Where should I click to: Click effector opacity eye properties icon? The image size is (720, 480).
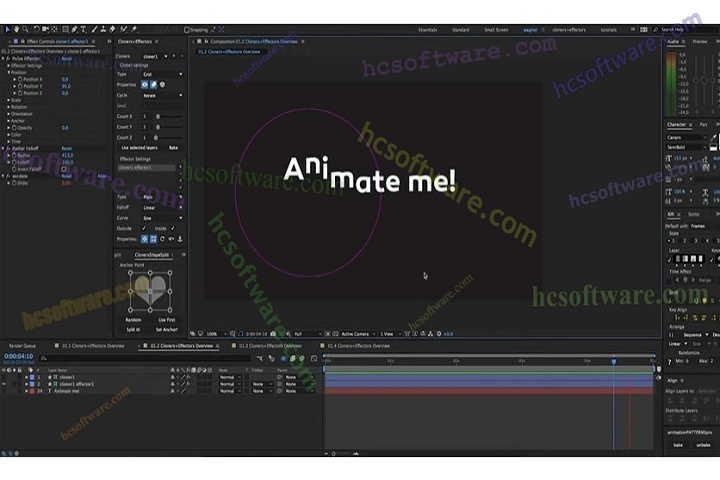pyautogui.click(x=171, y=239)
